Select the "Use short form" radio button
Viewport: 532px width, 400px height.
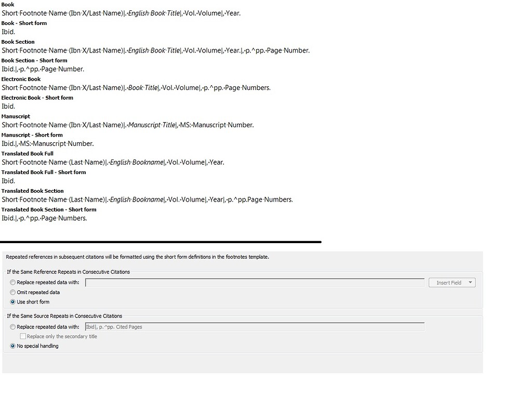pyautogui.click(x=12, y=302)
